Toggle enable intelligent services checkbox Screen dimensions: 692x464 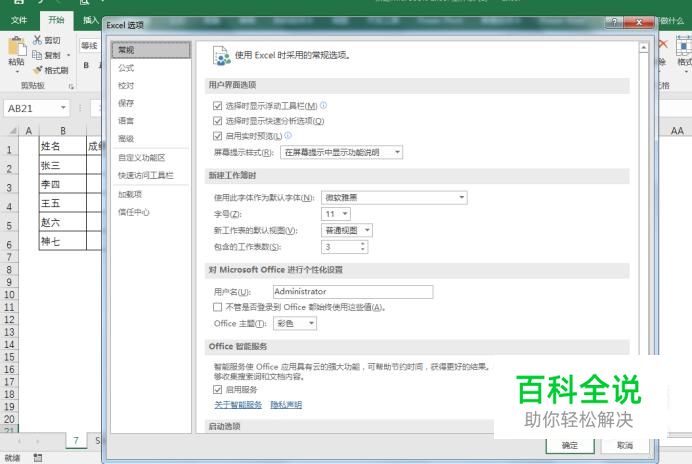pos(217,389)
